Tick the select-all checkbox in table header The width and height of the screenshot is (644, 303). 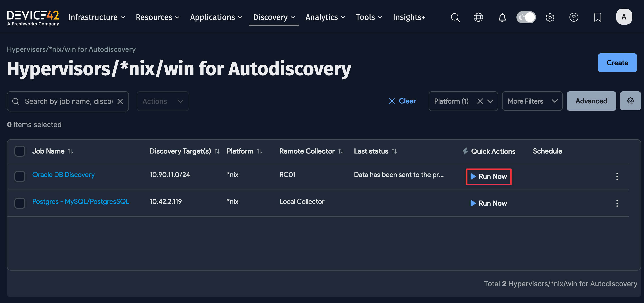[x=20, y=151]
